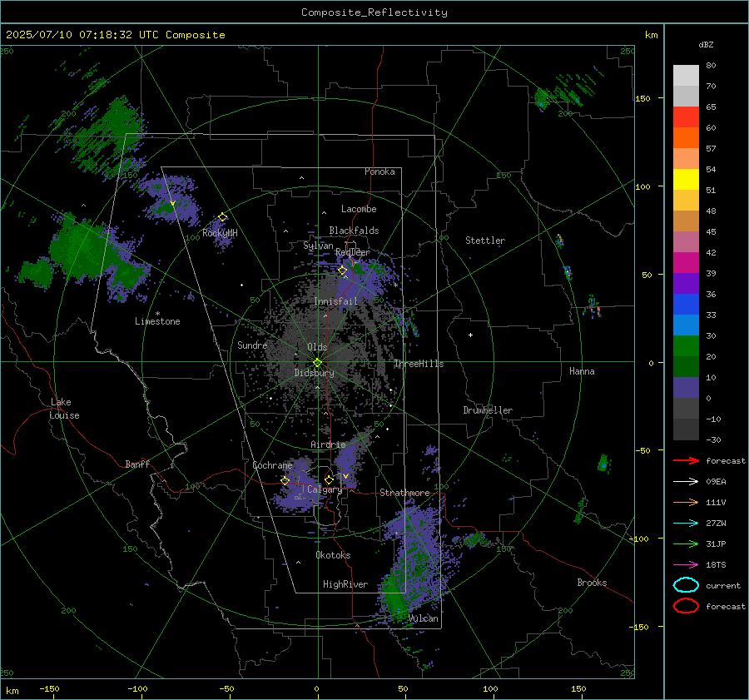This screenshot has width=749, height=700.
Task: Click the green 31JP arrow icon
Action: (x=686, y=544)
